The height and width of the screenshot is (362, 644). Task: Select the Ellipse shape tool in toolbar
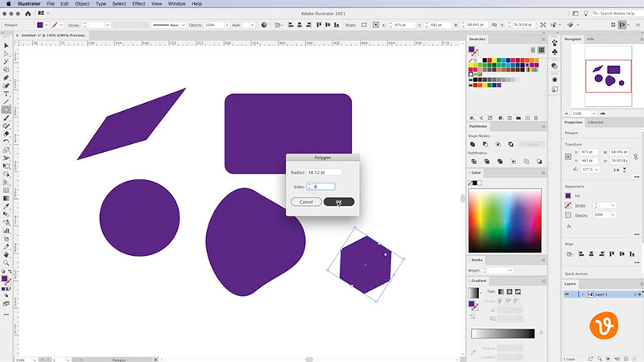6,109
